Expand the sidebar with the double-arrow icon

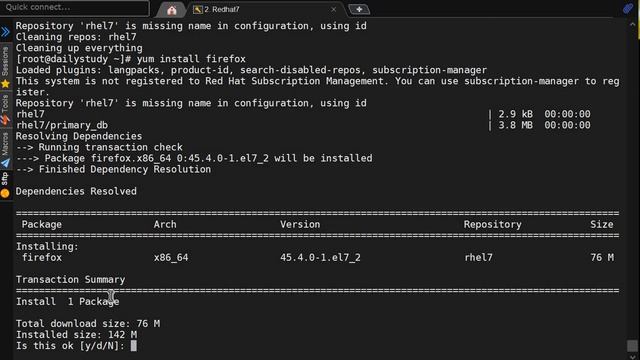[5, 31]
